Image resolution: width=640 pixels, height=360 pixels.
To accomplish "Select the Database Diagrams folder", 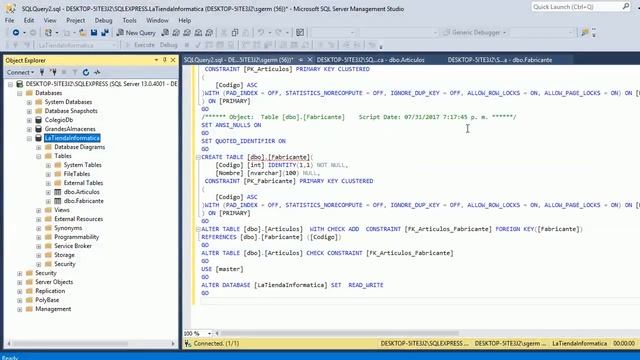I will (79, 147).
